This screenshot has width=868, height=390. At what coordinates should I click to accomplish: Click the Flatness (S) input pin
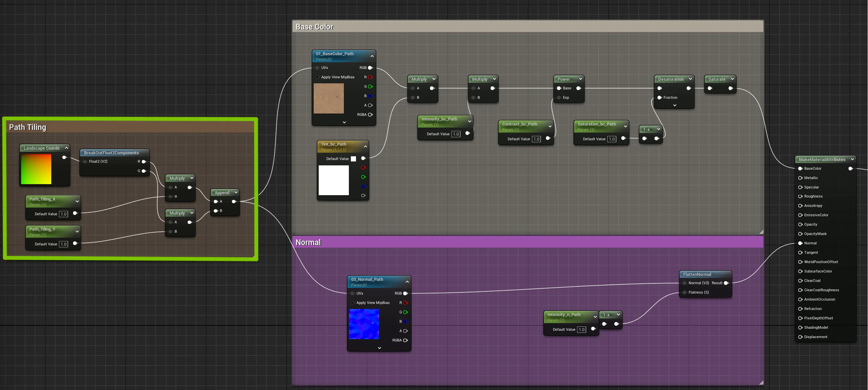pos(685,293)
